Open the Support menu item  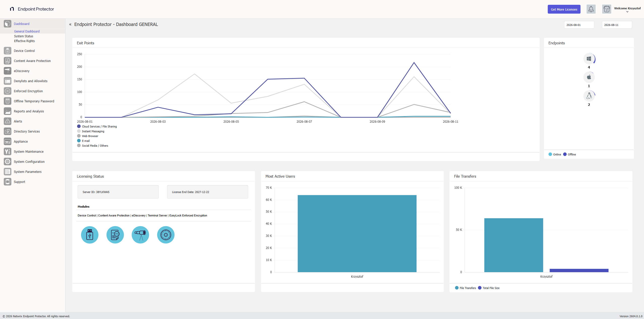pyautogui.click(x=19, y=182)
